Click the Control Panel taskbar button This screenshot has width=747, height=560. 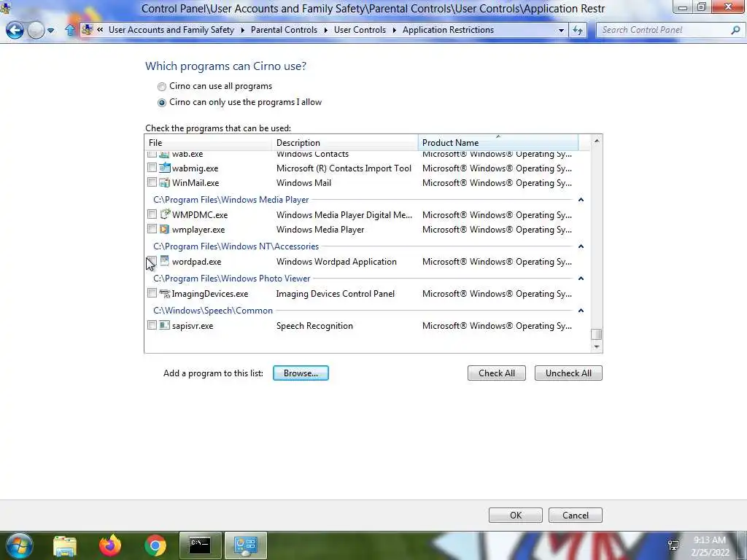[246, 545]
